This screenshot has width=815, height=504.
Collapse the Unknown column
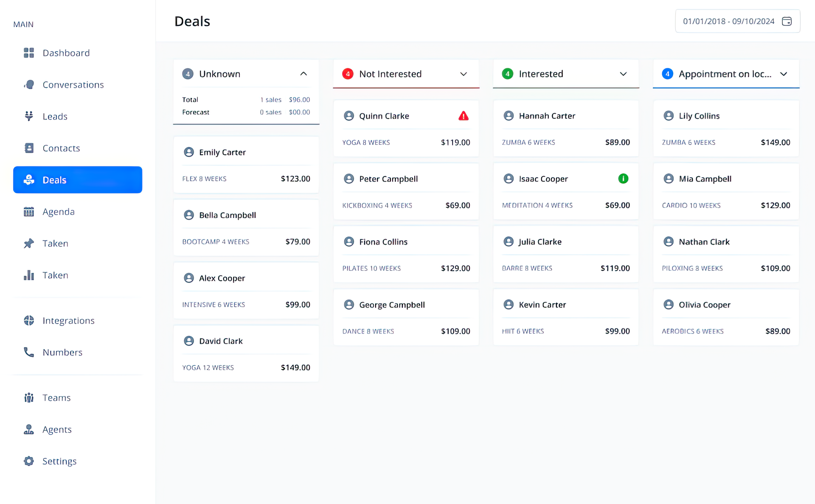tap(304, 73)
